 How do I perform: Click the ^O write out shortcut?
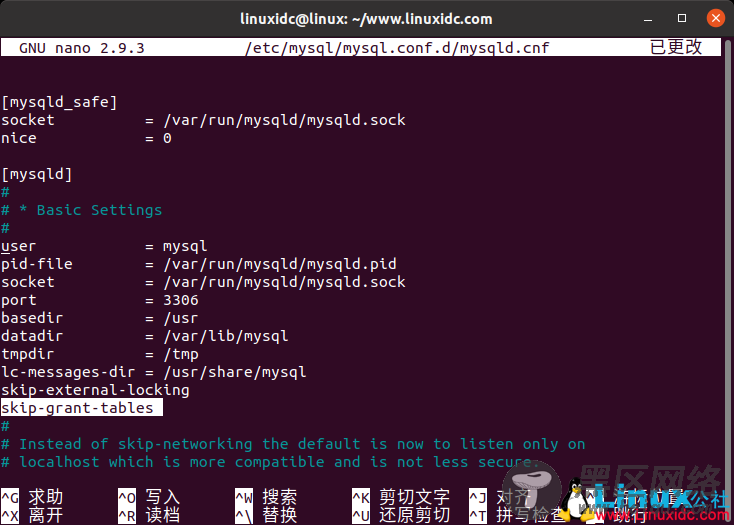pos(149,497)
